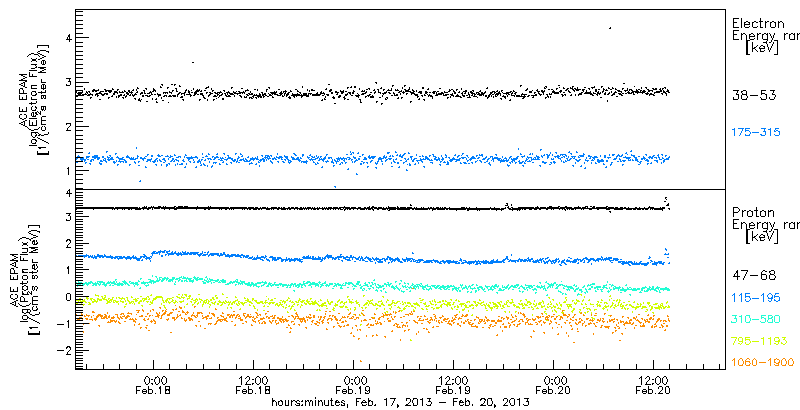Click the 12:00 Feb.18 axis label
The width and height of the screenshot is (800, 410).
[254, 386]
